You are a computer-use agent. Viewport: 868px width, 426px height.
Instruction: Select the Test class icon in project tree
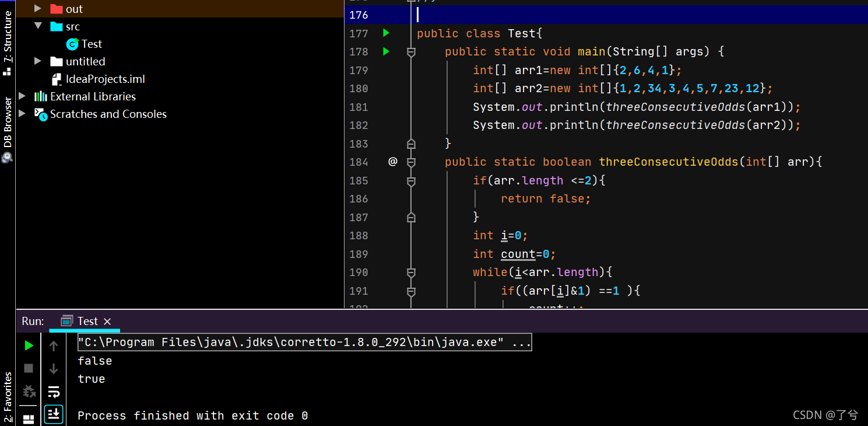pos(72,44)
